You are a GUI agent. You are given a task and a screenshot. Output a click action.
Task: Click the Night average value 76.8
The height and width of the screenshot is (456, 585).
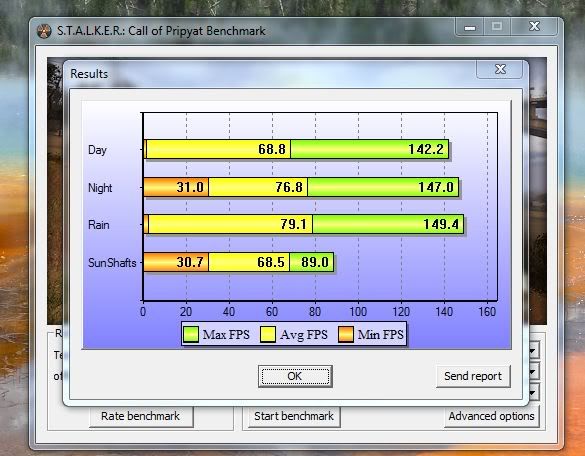coord(289,187)
